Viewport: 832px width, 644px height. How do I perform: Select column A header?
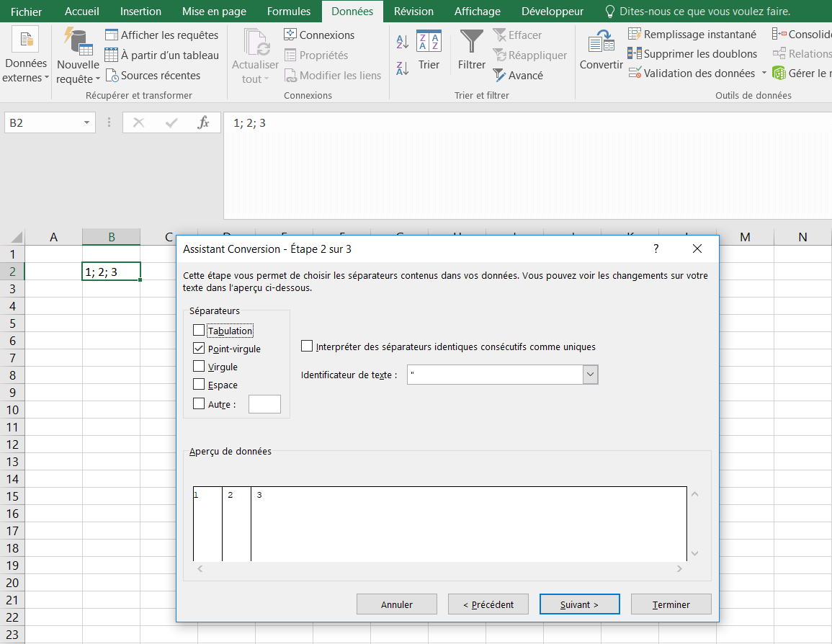click(x=53, y=237)
